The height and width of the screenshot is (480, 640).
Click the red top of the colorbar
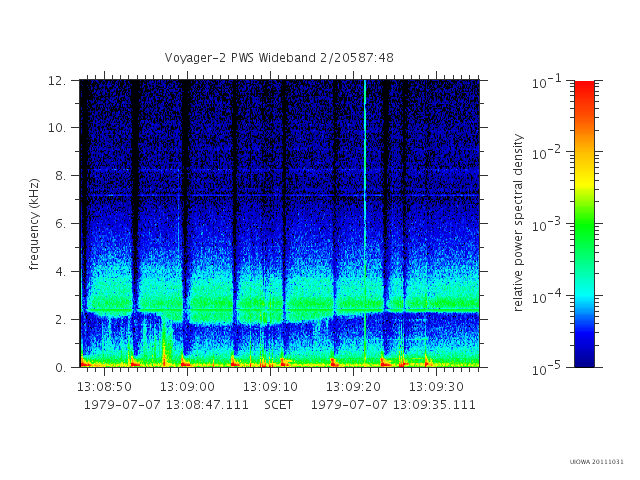coord(584,87)
